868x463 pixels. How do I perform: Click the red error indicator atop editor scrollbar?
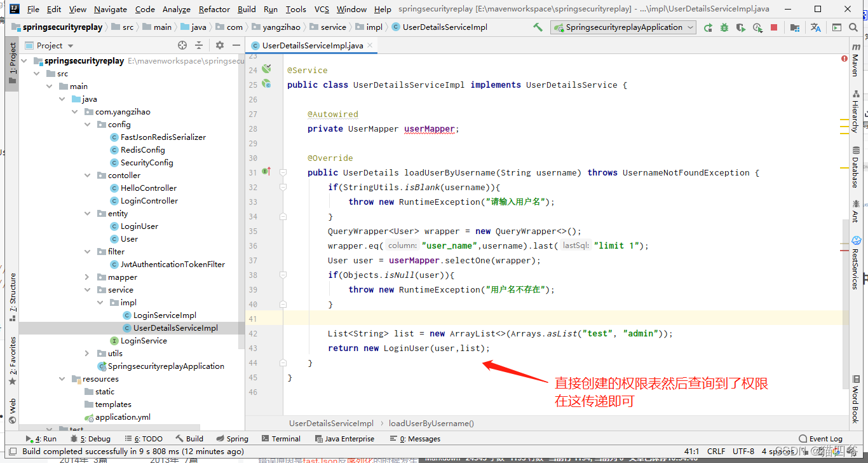click(844, 59)
